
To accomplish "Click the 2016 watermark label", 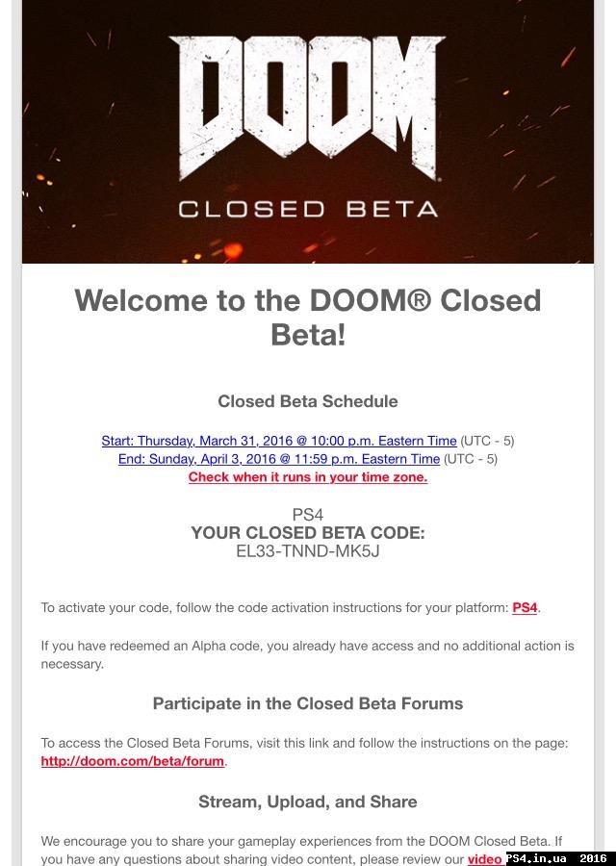I will [593, 858].
